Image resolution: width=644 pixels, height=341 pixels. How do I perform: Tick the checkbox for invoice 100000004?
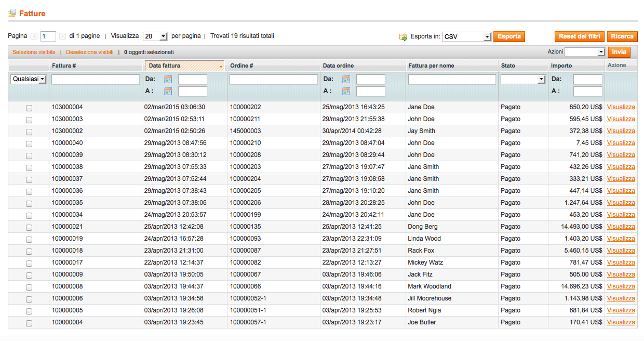pos(29,323)
